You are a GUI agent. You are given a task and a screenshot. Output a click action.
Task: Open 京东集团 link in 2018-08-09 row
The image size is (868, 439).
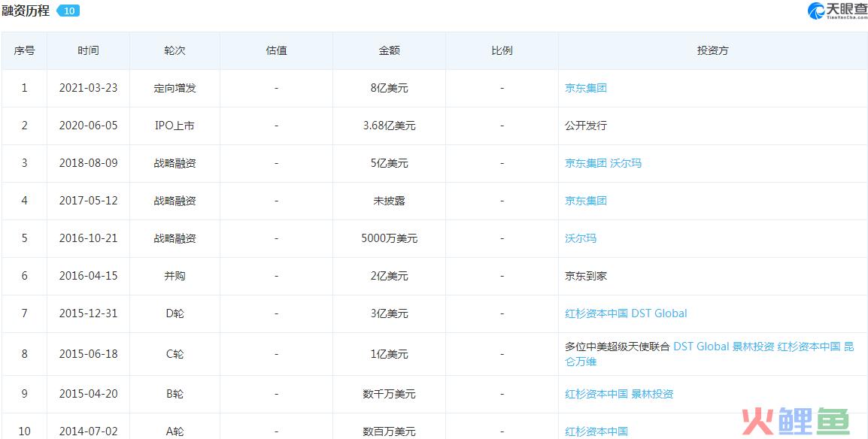tap(586, 163)
